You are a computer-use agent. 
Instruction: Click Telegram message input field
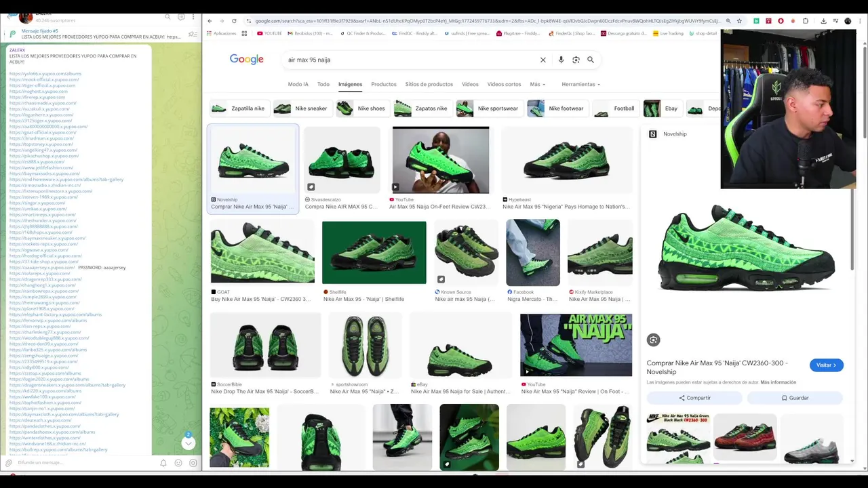tap(85, 463)
